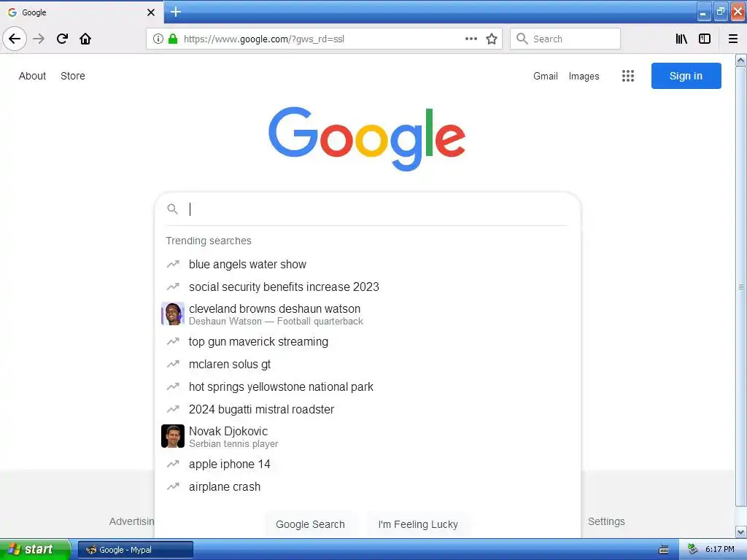Image resolution: width=747 pixels, height=560 pixels.
Task: Open the About link
Action: pyautogui.click(x=32, y=76)
